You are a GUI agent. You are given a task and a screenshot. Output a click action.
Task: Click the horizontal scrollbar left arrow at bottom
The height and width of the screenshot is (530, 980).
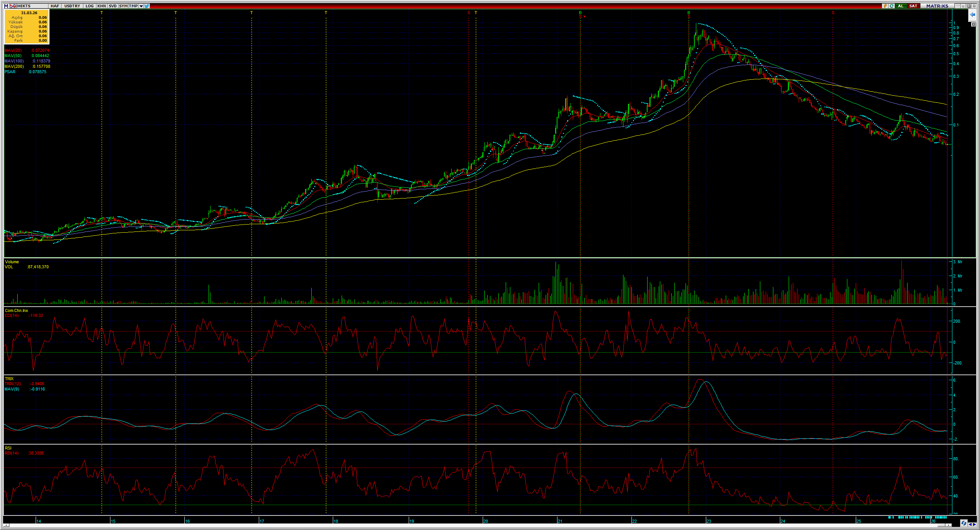tap(6, 525)
